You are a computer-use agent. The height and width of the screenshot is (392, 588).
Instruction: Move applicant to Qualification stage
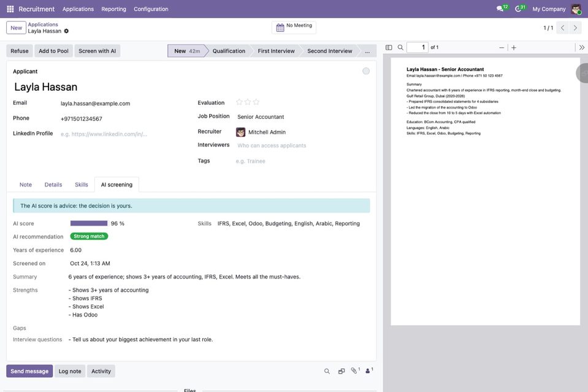229,51
